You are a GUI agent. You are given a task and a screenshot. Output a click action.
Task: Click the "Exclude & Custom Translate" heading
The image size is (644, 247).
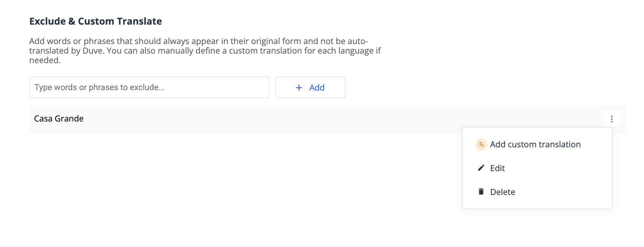coord(95,21)
